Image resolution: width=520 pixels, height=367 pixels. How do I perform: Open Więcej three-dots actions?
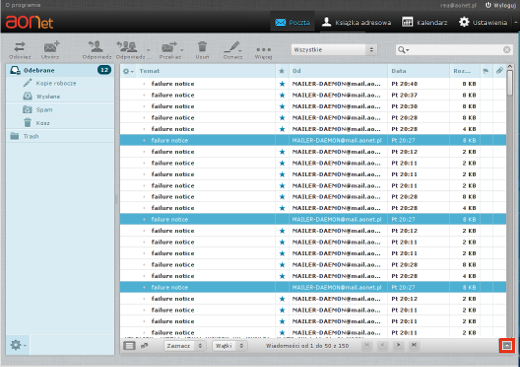pyautogui.click(x=263, y=49)
